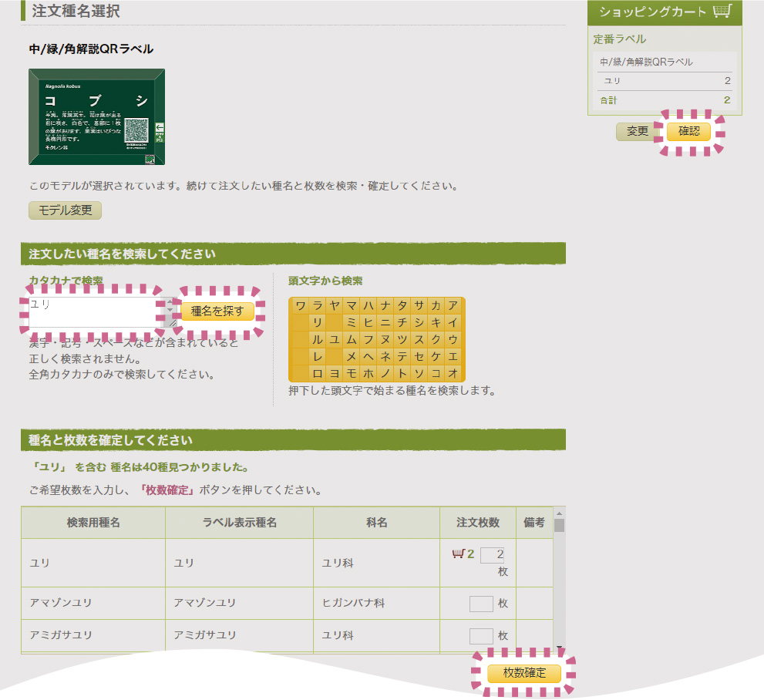764x700 pixels.
Task: Click the green QR label thumbnail image
Action: 96,116
